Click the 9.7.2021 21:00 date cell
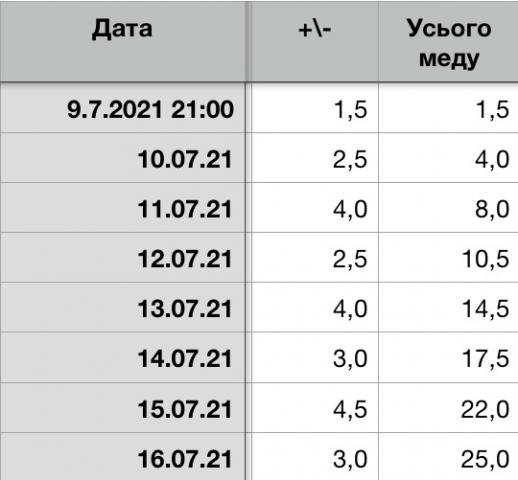The width and height of the screenshot is (518, 480). click(122, 108)
